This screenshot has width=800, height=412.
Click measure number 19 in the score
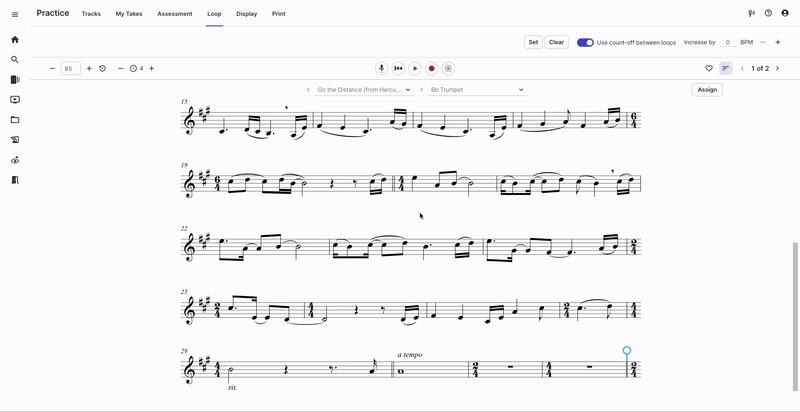184,165
